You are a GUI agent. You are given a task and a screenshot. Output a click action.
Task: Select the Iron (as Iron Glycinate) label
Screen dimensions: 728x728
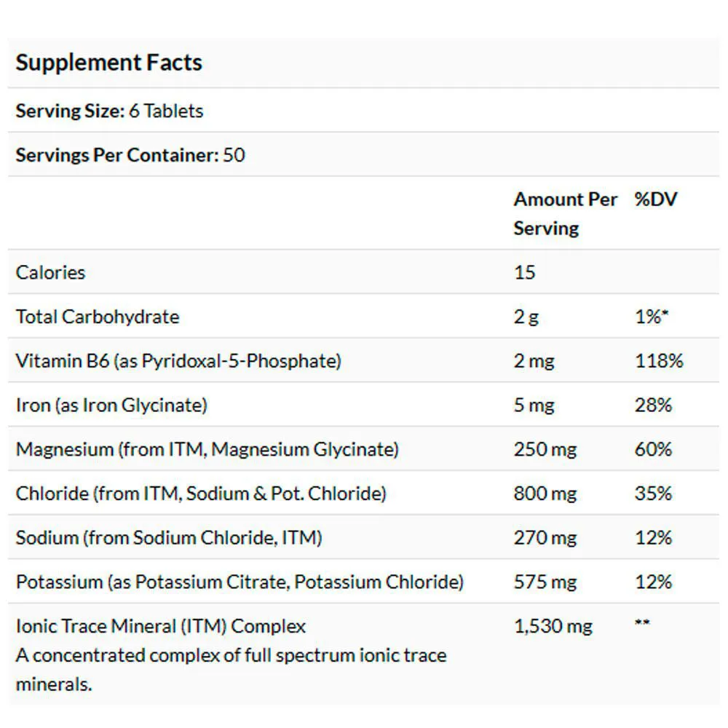111,405
